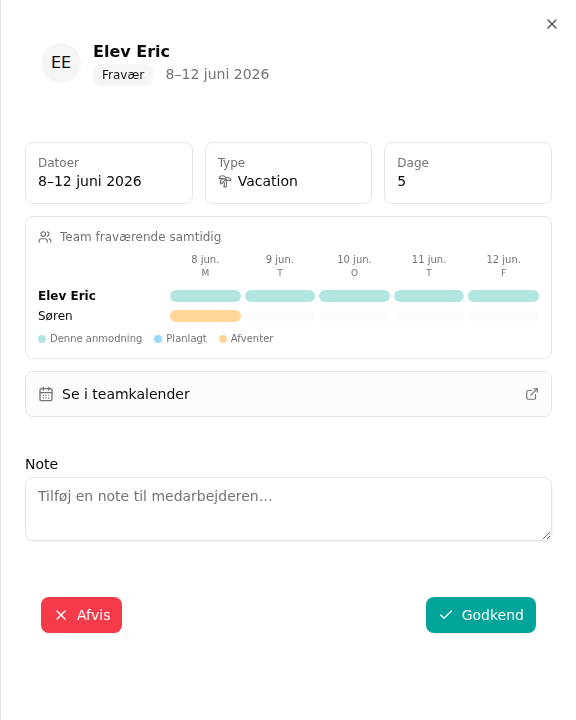Screen dimensions: 576x720
Task: Click the Fravær tag badge
Action: [x=123, y=75]
